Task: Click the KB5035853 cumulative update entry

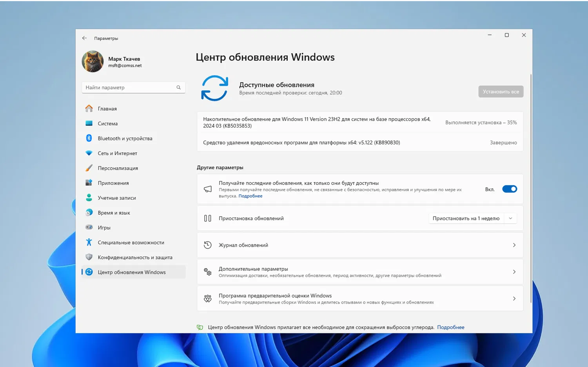Action: [360, 122]
